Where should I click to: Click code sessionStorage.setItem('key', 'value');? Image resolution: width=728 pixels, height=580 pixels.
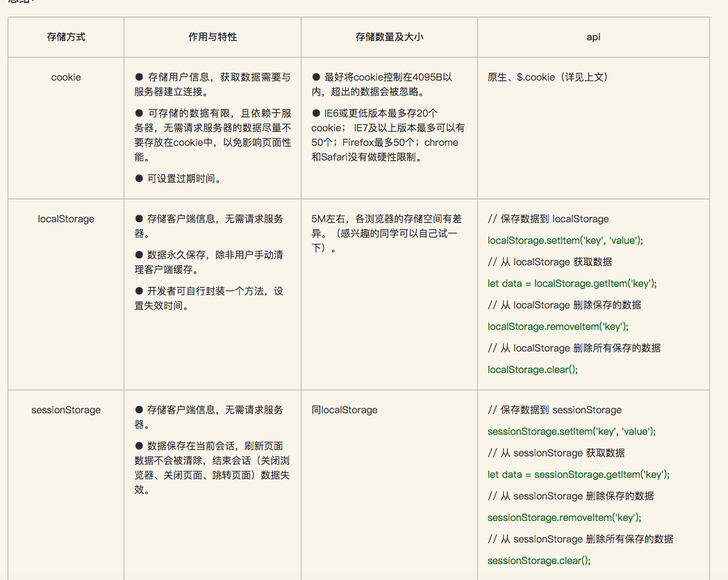tap(572, 431)
